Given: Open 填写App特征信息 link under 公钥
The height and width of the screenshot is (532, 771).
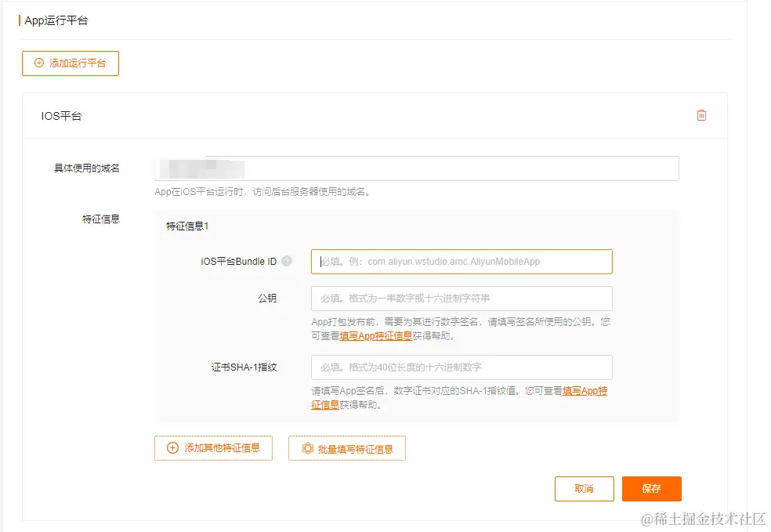Looking at the screenshot, I should point(375,336).
